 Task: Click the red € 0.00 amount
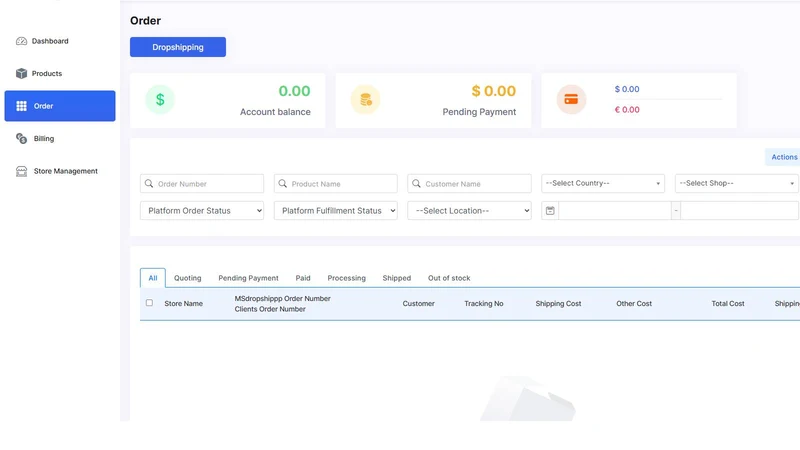pos(627,110)
